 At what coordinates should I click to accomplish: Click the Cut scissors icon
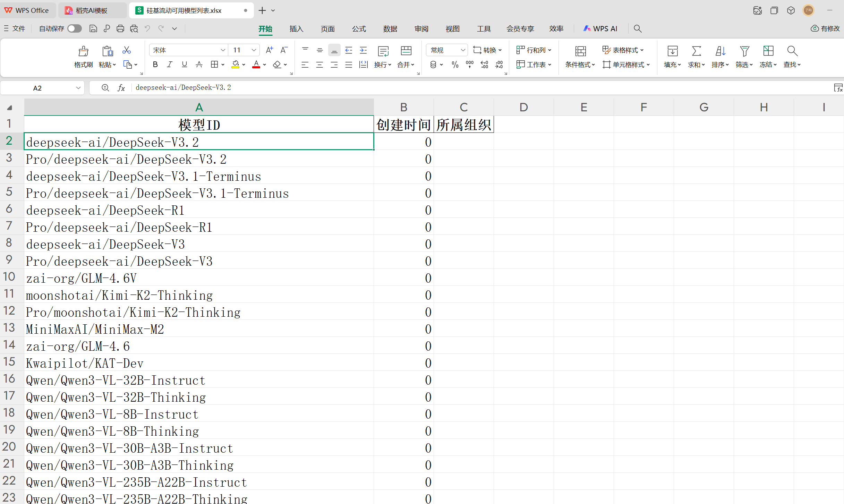[x=126, y=50]
